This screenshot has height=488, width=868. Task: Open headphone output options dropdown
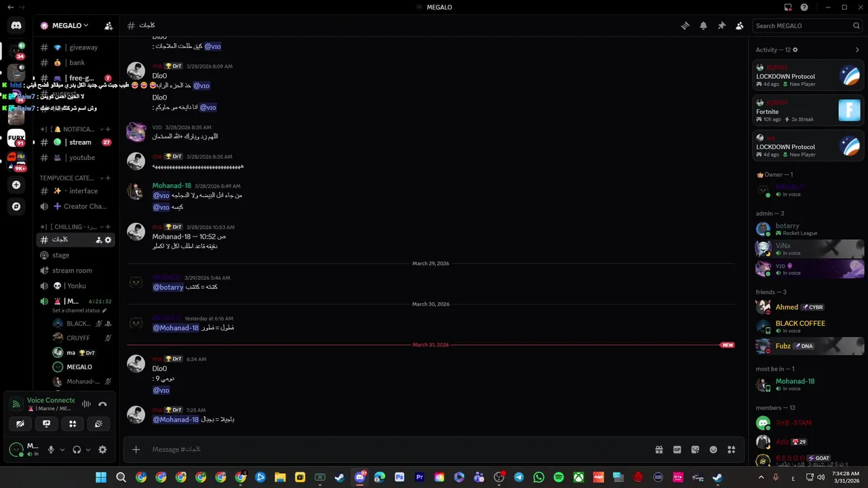click(88, 449)
